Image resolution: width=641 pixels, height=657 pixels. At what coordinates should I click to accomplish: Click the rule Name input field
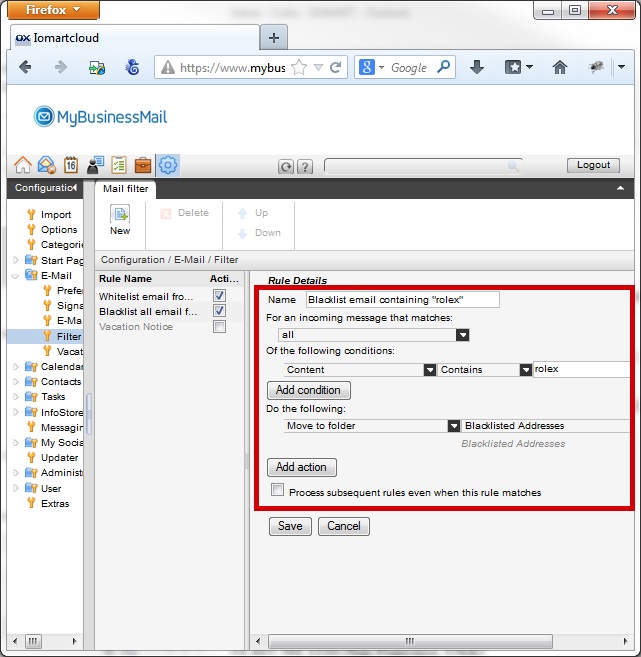tap(401, 299)
